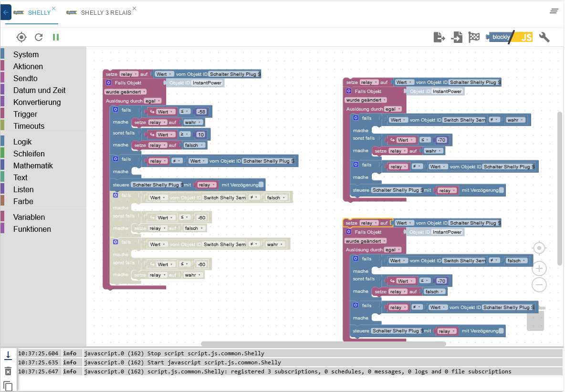565x392 pixels.
Task: Open the Datum und Zeit category
Action: click(x=39, y=90)
